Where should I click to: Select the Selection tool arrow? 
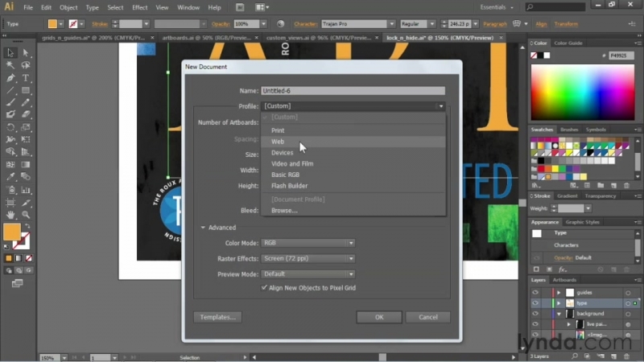click(10, 52)
